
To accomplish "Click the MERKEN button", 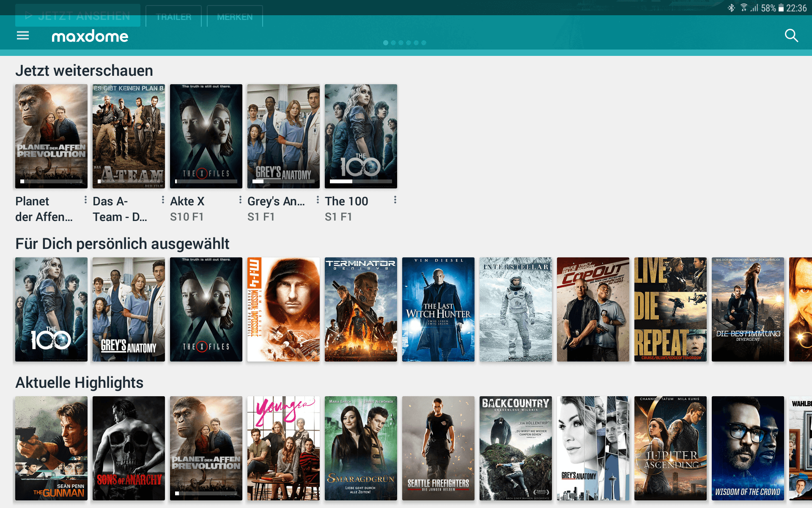I will click(235, 17).
